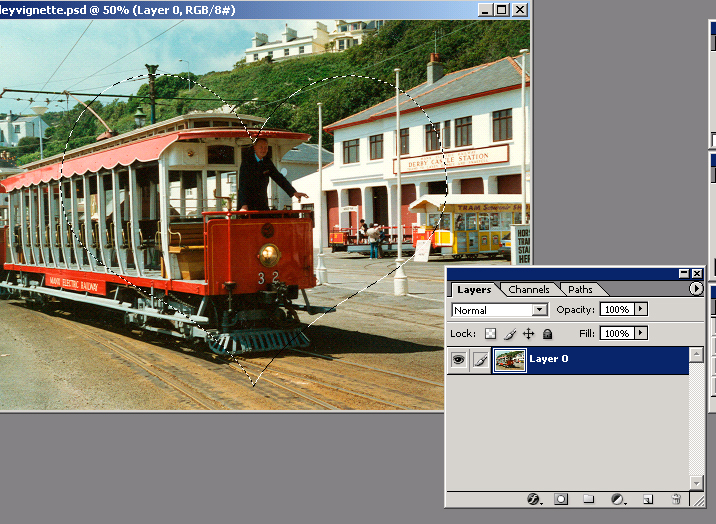Create a new layer set folder

tap(589, 499)
